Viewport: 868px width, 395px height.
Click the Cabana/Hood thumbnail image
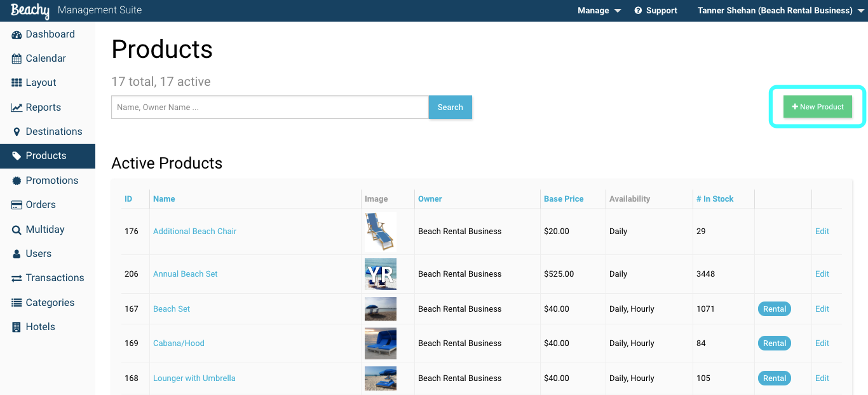(x=381, y=343)
